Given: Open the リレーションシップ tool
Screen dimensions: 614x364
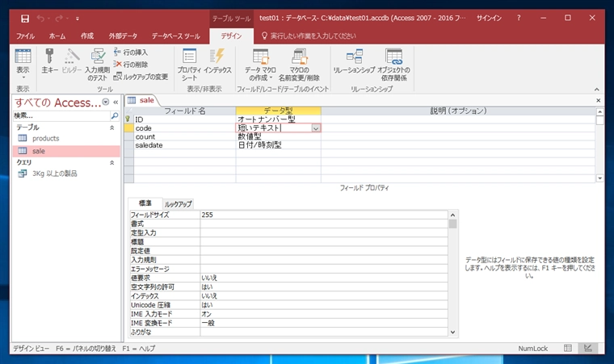Looking at the screenshot, I should pyautogui.click(x=354, y=61).
